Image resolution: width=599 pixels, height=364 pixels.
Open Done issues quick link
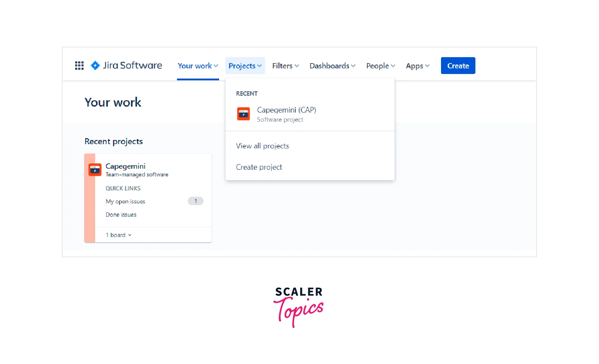click(x=121, y=215)
